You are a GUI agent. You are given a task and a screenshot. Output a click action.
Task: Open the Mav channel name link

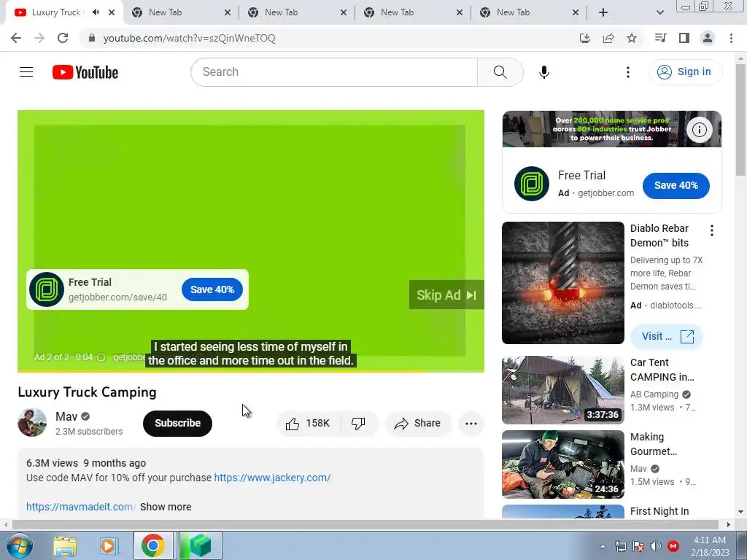[66, 416]
